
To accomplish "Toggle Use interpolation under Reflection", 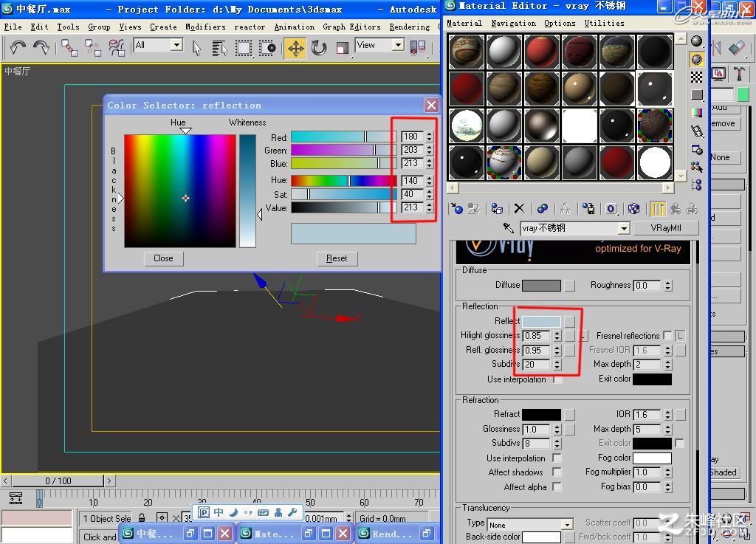I will (557, 379).
